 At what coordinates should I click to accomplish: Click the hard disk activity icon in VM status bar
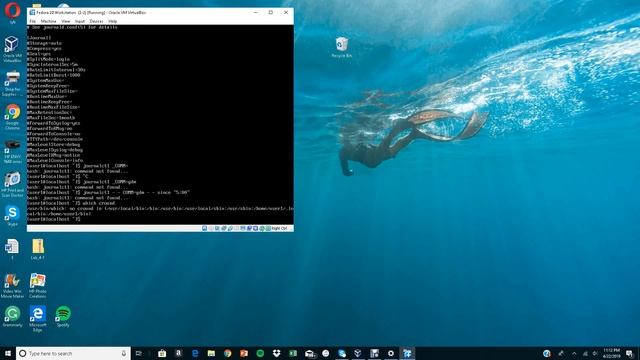click(204, 229)
